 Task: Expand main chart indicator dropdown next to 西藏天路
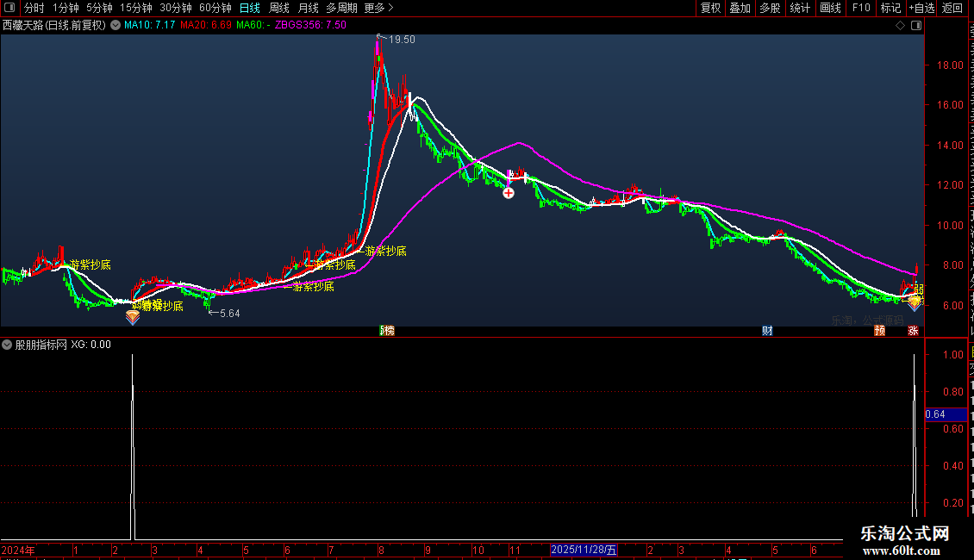click(116, 26)
